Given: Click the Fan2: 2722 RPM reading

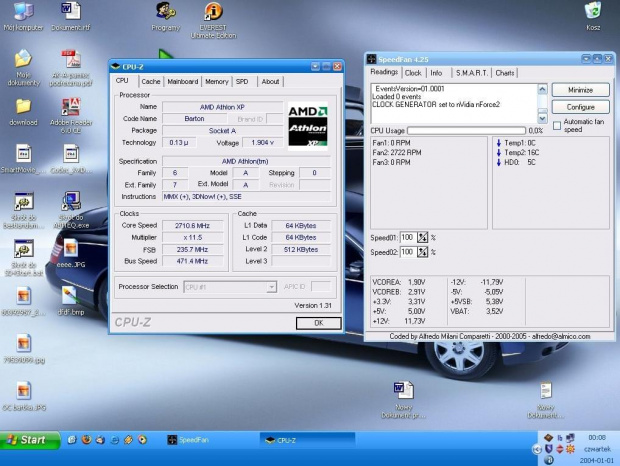Looking at the screenshot, I should [397, 153].
